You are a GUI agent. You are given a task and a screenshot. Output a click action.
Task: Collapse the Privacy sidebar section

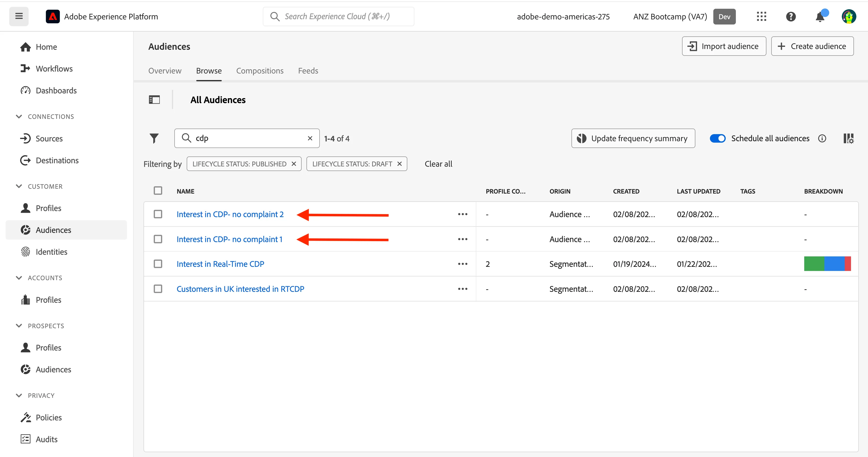pyautogui.click(x=19, y=395)
